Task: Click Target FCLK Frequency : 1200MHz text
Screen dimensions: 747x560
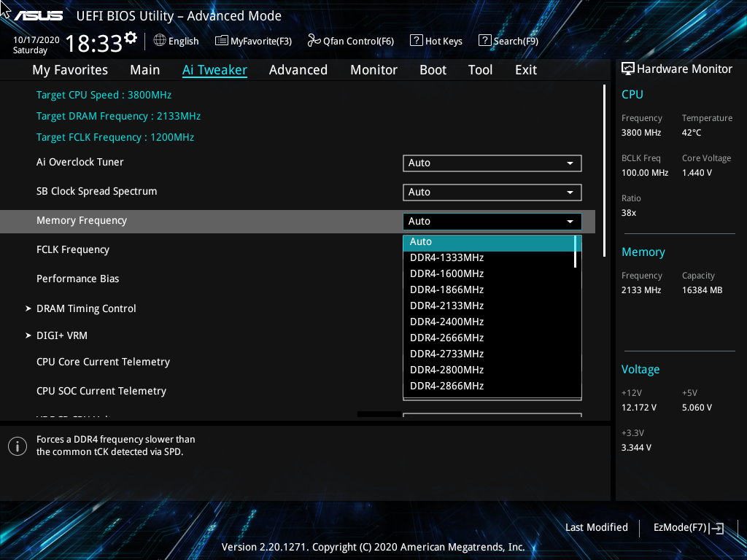Action: coord(115,138)
